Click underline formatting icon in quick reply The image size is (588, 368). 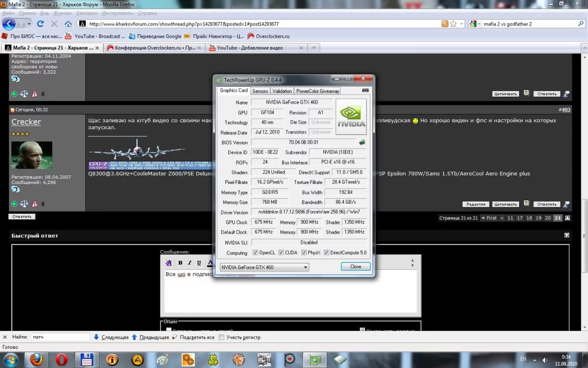199,263
